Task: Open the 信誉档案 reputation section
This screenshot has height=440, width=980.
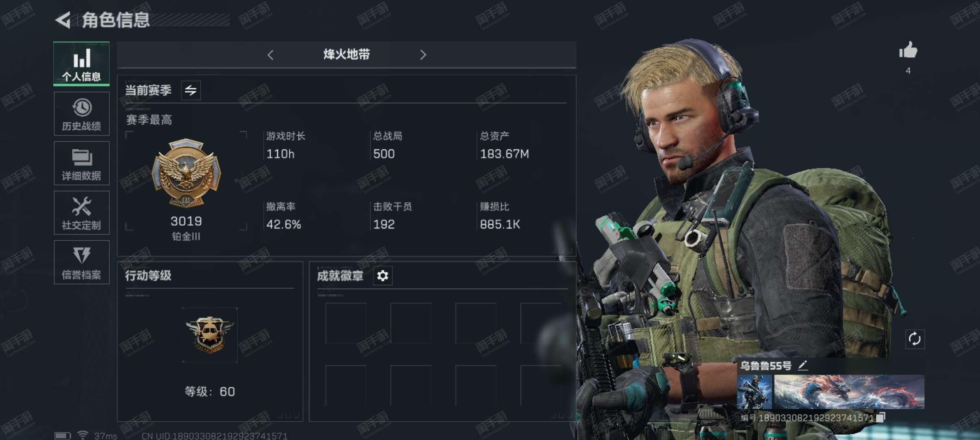Action: click(x=81, y=262)
